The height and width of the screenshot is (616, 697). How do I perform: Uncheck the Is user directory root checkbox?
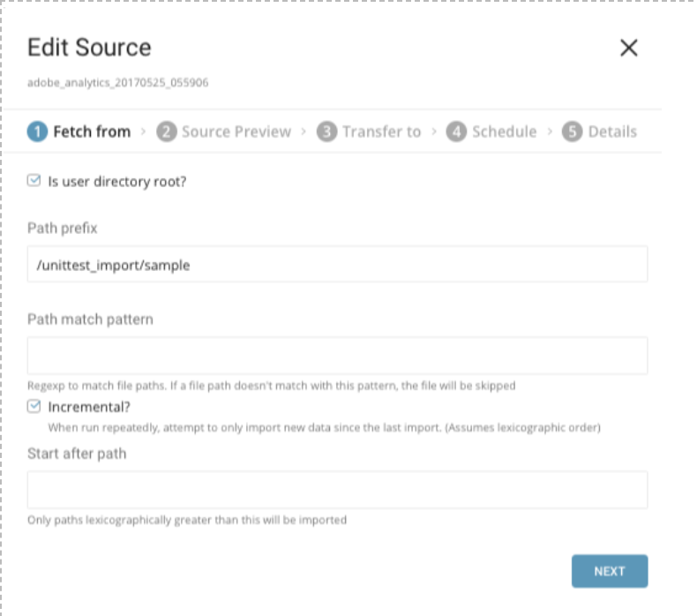34,181
